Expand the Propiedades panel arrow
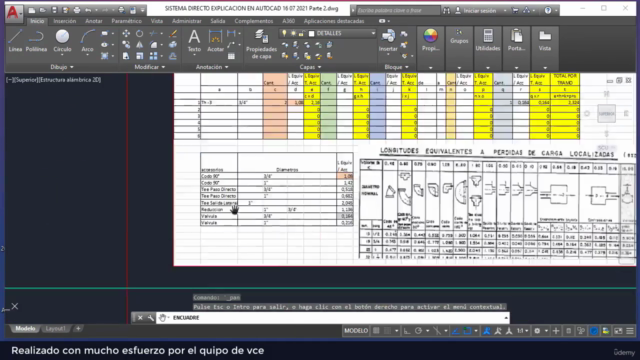Image resolution: width=640 pixels, height=360 pixels. tap(430, 67)
